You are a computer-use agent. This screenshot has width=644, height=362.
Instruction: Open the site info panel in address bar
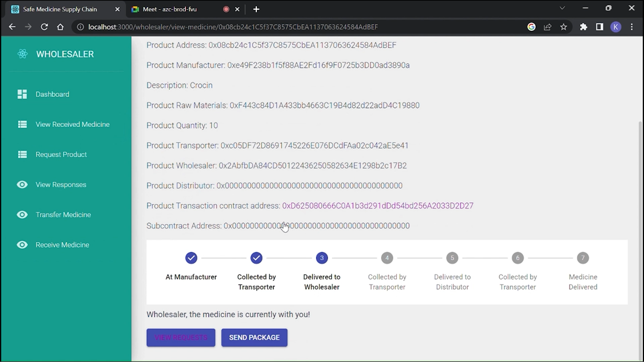[80, 27]
